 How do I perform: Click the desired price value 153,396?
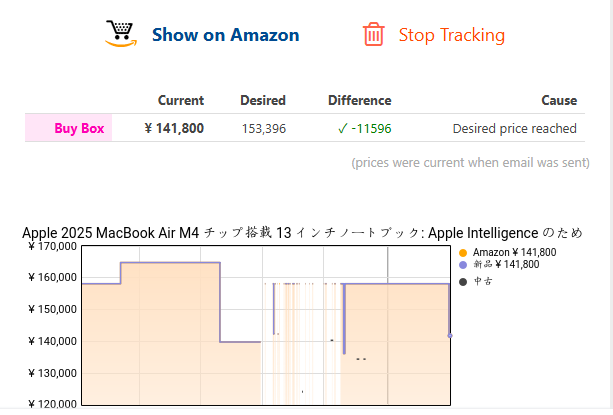coord(264,128)
